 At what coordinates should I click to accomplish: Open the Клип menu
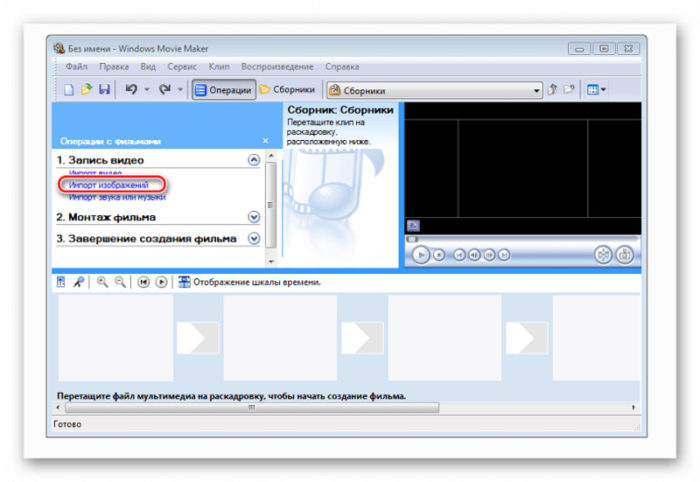[219, 67]
